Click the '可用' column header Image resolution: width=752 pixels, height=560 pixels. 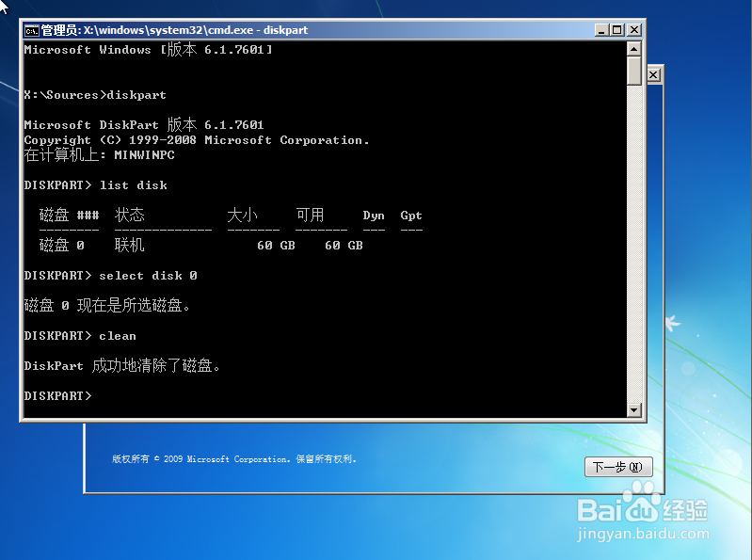[310, 216]
